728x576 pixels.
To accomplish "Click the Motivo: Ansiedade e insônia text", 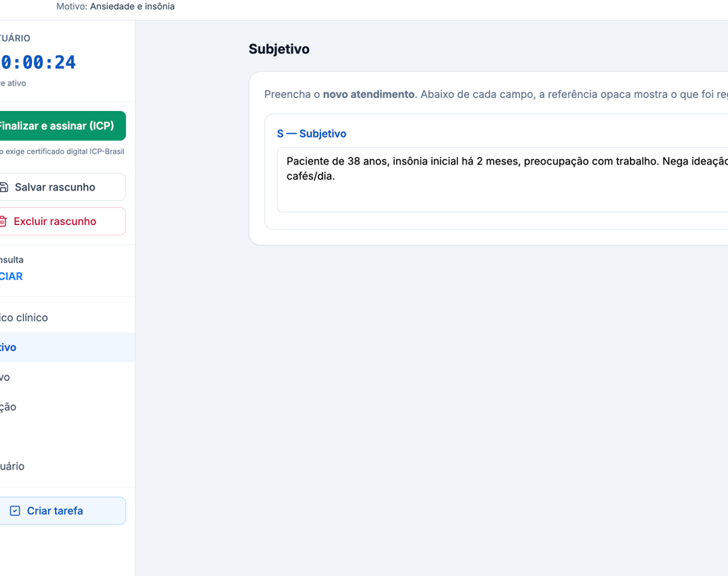I will click(115, 7).
